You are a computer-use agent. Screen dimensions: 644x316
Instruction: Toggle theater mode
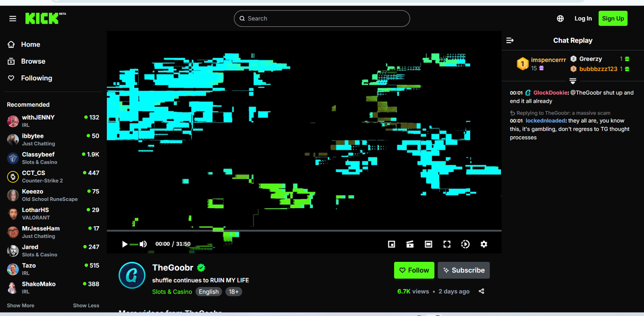(x=428, y=244)
